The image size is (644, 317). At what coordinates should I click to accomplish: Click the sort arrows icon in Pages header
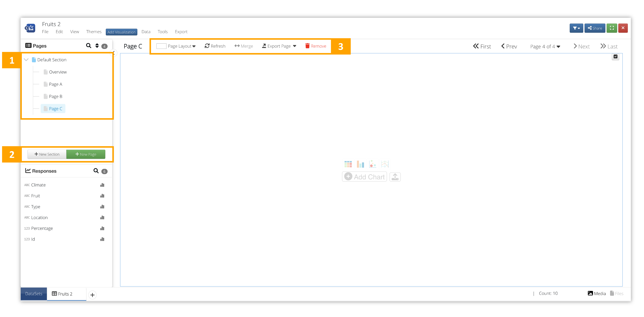97,46
